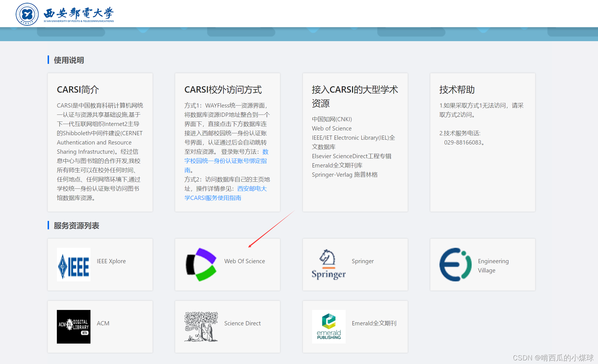Click the Web Of Science label

click(245, 261)
